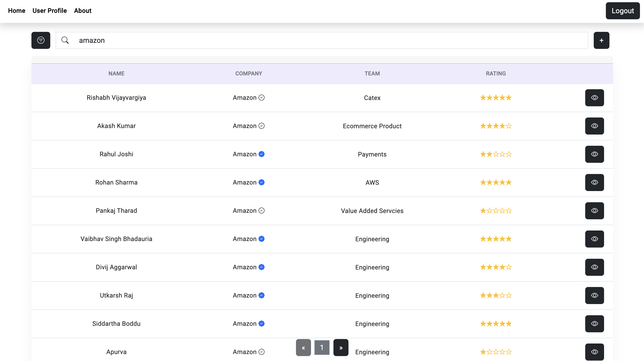Image resolution: width=644 pixels, height=361 pixels.
Task: Click the name Vaibhav Singh Bhadauria
Action: (x=116, y=239)
